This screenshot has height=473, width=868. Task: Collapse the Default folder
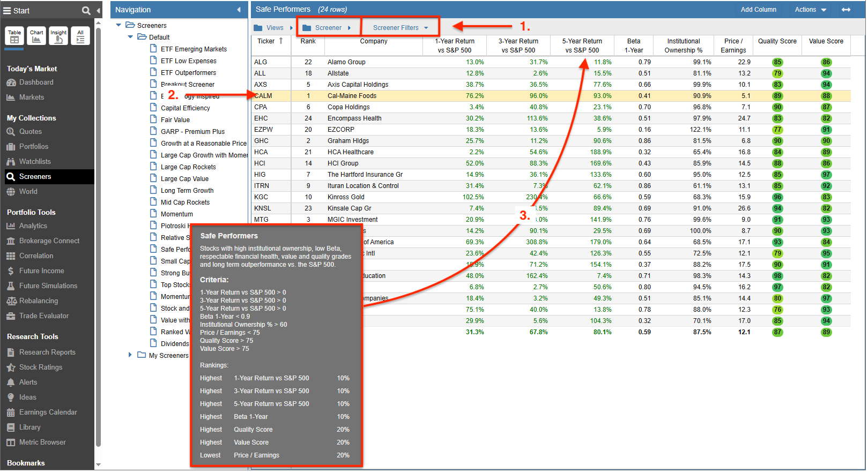(130, 37)
